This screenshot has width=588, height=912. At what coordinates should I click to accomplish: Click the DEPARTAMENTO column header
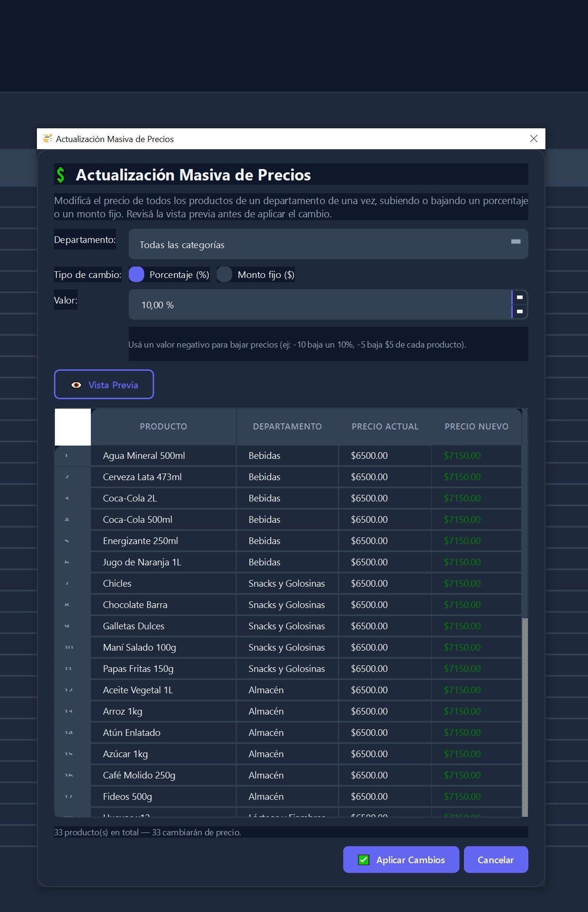click(287, 427)
